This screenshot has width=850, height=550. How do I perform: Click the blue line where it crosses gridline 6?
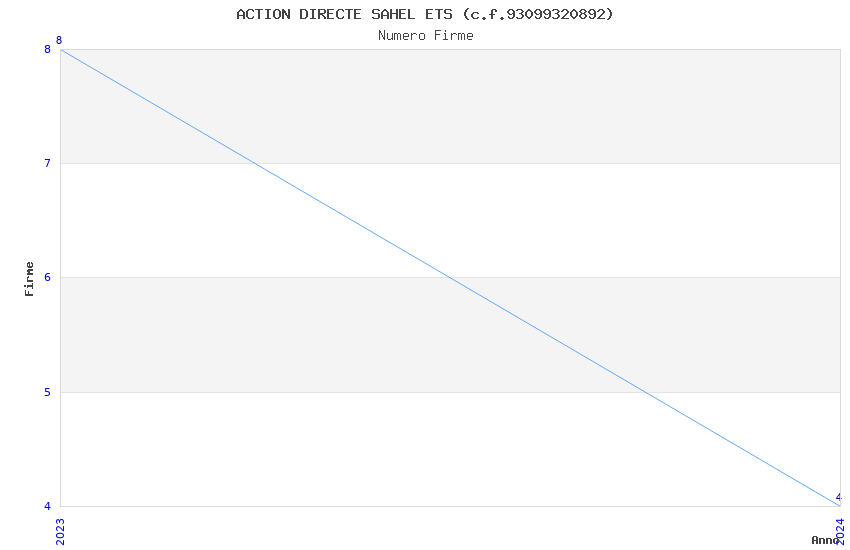tap(450, 277)
